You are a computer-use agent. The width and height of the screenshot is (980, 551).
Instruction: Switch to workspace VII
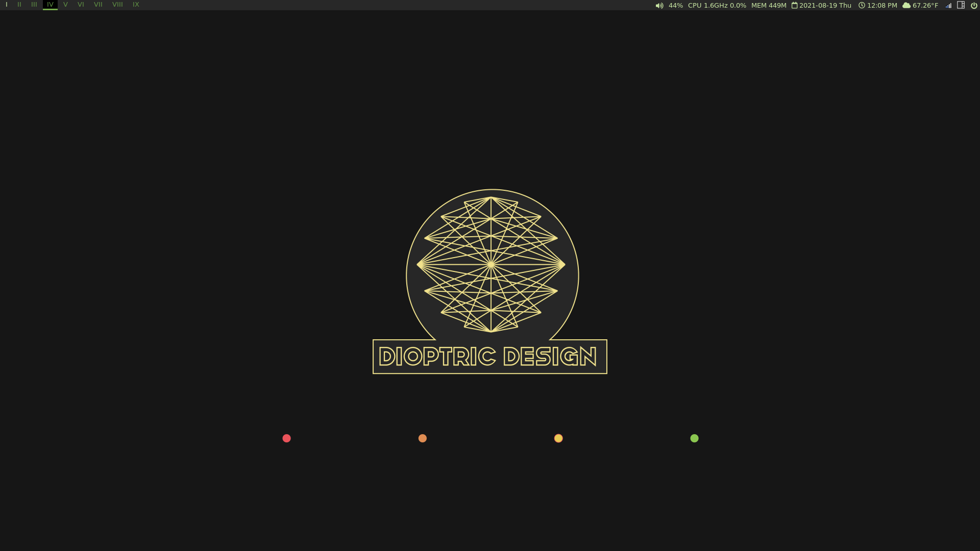pos(98,5)
